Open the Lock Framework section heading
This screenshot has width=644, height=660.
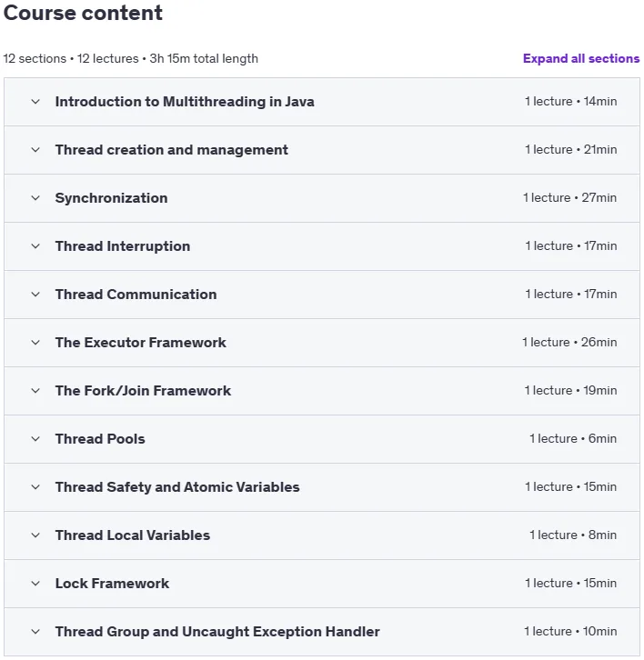(112, 584)
